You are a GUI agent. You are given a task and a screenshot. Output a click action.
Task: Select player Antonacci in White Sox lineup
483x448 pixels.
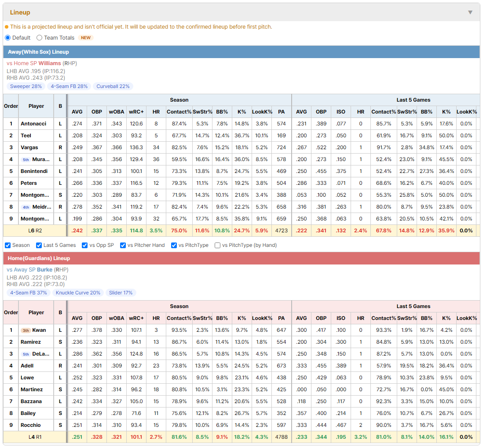click(x=33, y=124)
